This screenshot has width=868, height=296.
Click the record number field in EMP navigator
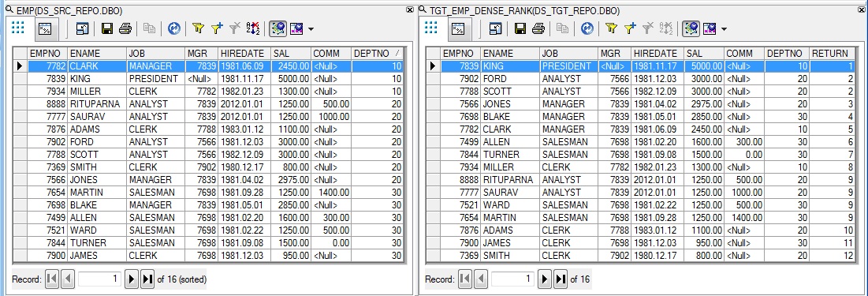pos(99,279)
